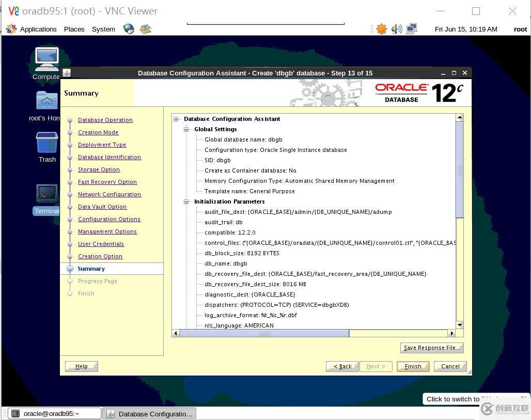This screenshot has width=531, height=420.
Task: Go to Creation Option step
Action: pyautogui.click(x=100, y=256)
